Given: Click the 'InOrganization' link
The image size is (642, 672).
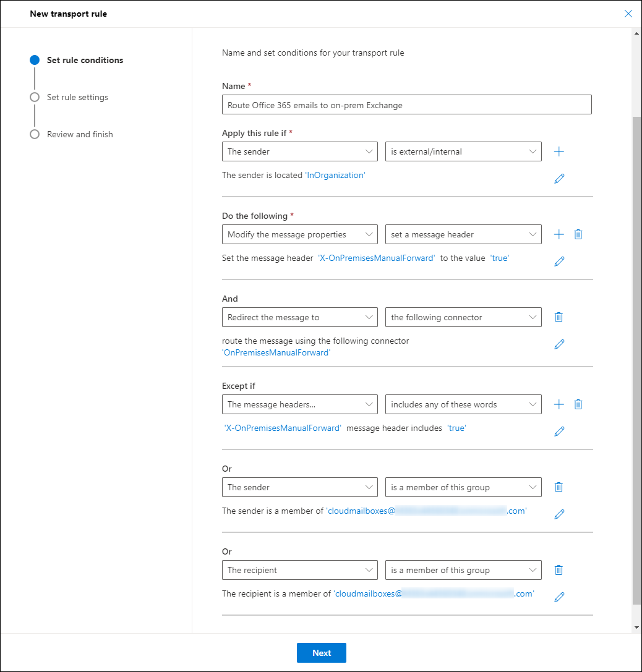Looking at the screenshot, I should click(335, 176).
